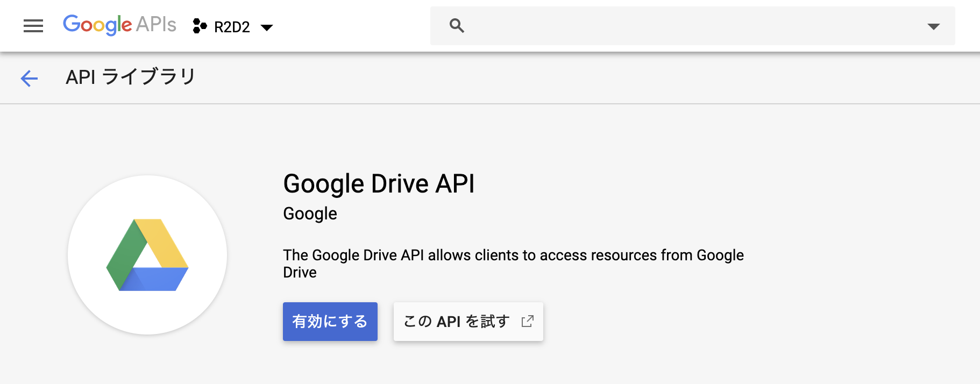Click the Google publisher name
The image size is (980, 384).
[310, 214]
